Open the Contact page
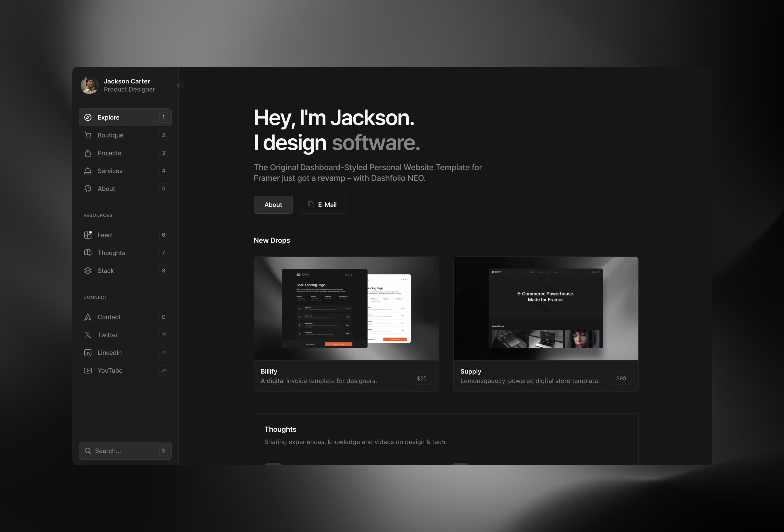The image size is (784, 532). pos(109,317)
